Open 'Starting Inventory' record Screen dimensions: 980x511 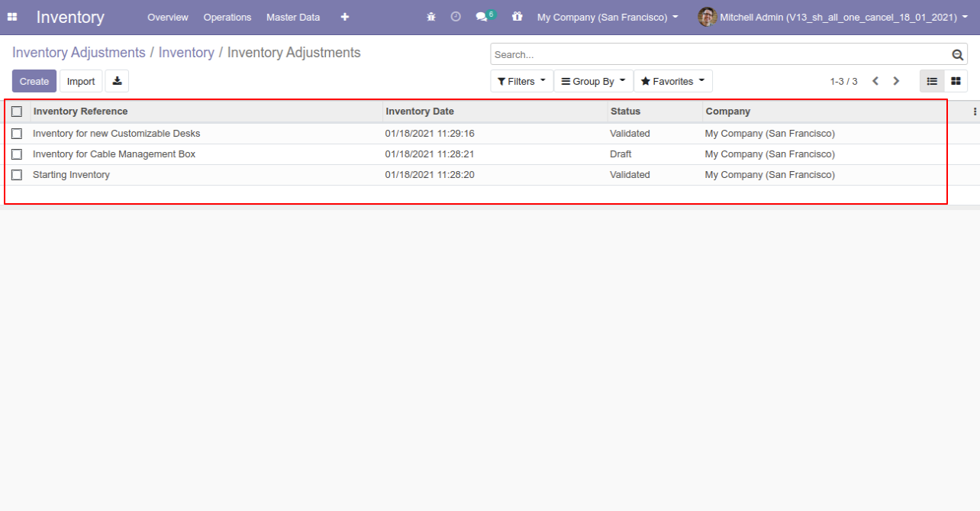(71, 175)
